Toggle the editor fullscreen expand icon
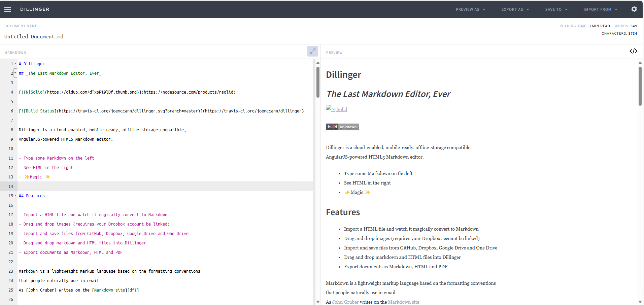Image resolution: width=644 pixels, height=305 pixels. tap(313, 51)
